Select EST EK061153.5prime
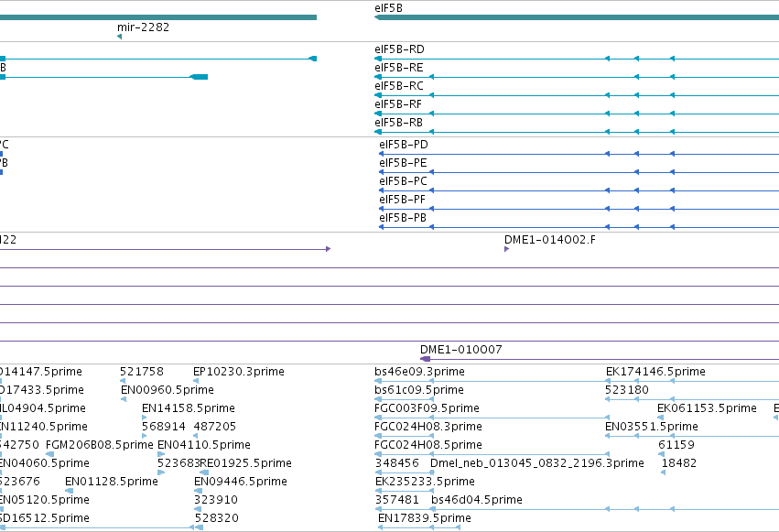Image resolution: width=779 pixels, height=532 pixels. tap(707, 408)
